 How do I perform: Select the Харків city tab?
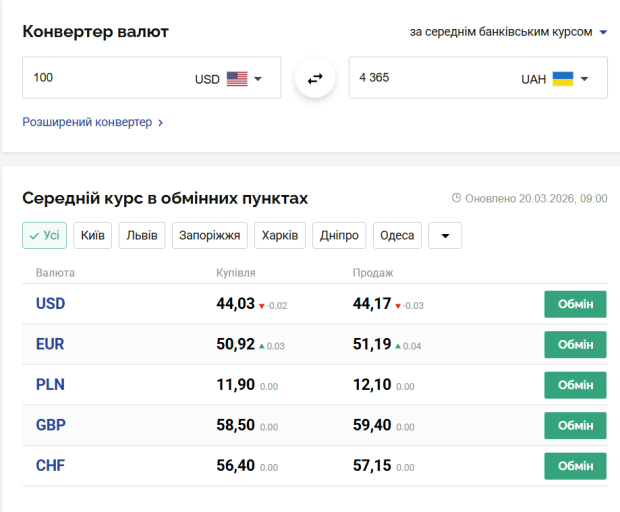tap(279, 236)
